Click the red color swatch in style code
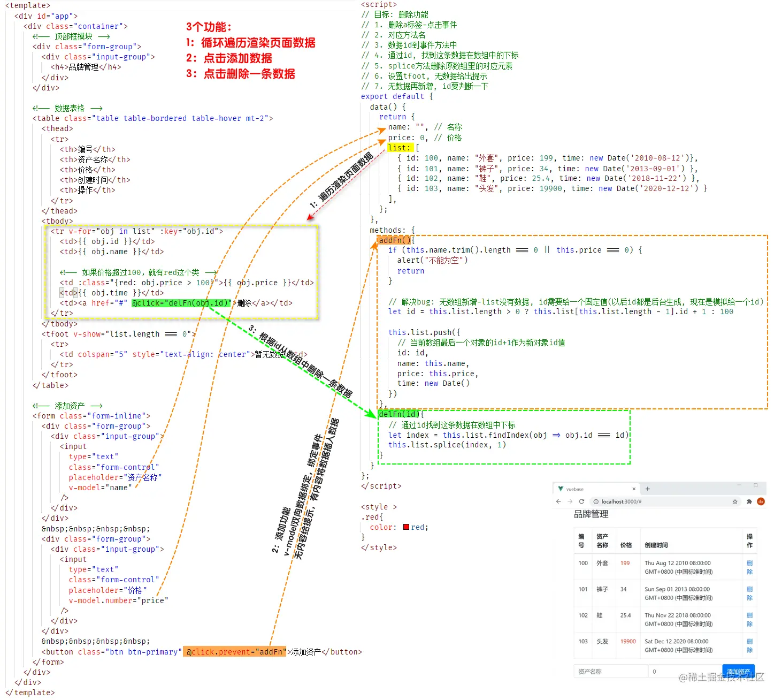This screenshot has height=700, width=782. [x=407, y=527]
